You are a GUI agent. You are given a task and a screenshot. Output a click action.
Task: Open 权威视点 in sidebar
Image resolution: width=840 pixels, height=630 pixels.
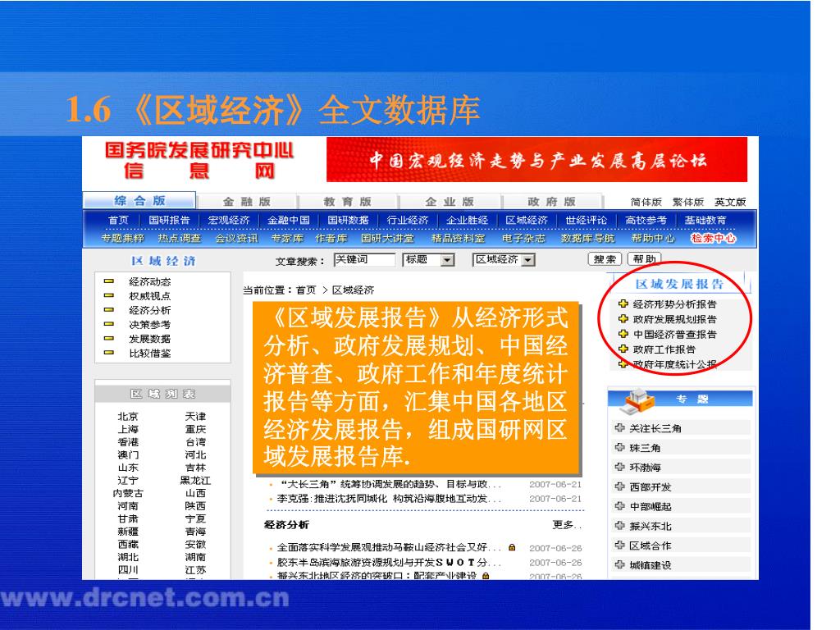[x=149, y=296]
